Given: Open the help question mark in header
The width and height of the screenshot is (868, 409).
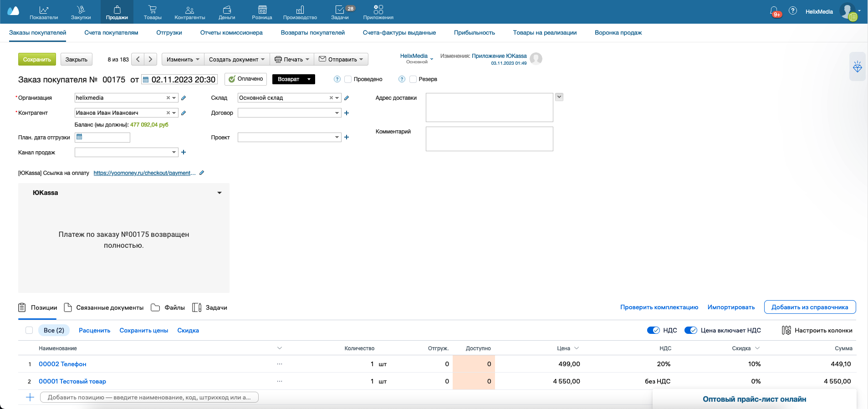Looking at the screenshot, I should (793, 10).
